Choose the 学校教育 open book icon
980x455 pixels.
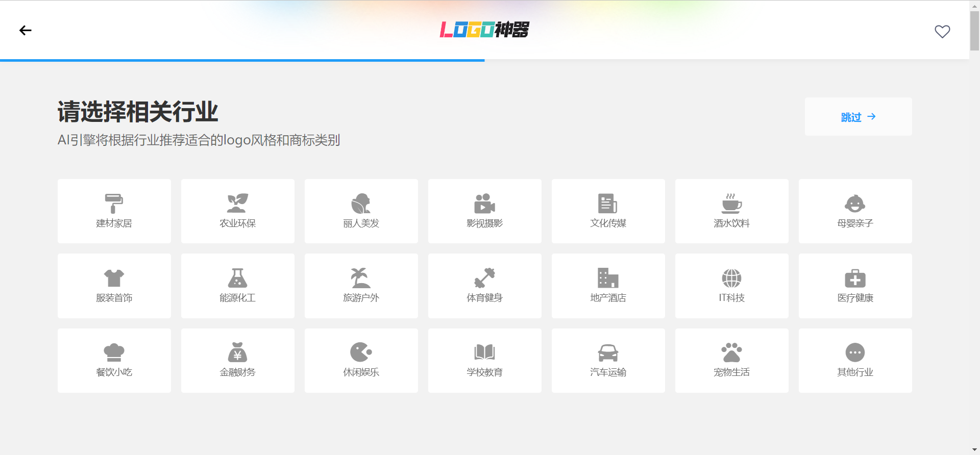[484, 352]
